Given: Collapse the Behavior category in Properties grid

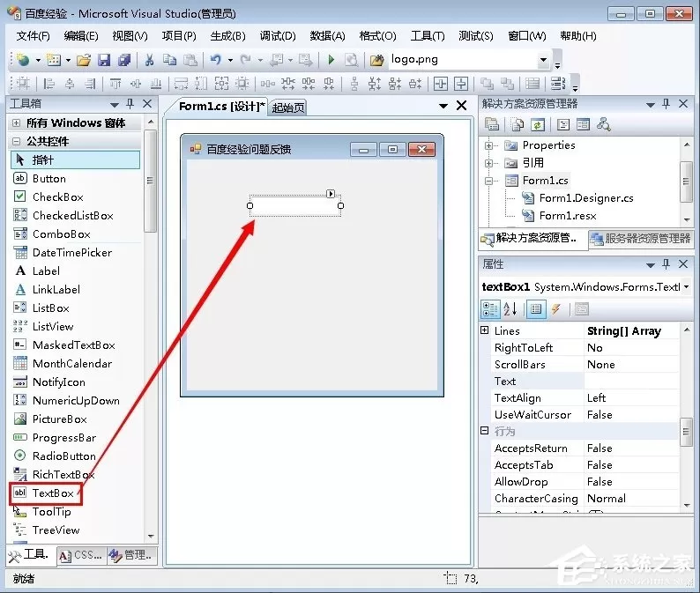Looking at the screenshot, I should 484,431.
